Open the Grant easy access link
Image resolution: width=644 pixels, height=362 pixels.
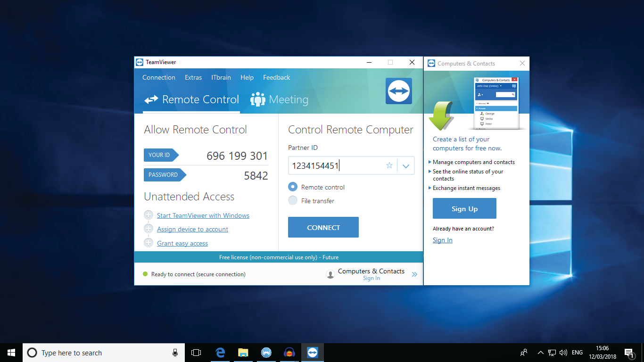click(x=182, y=243)
